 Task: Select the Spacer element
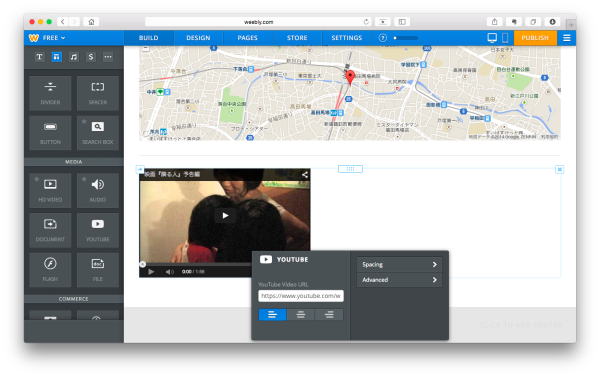[98, 93]
